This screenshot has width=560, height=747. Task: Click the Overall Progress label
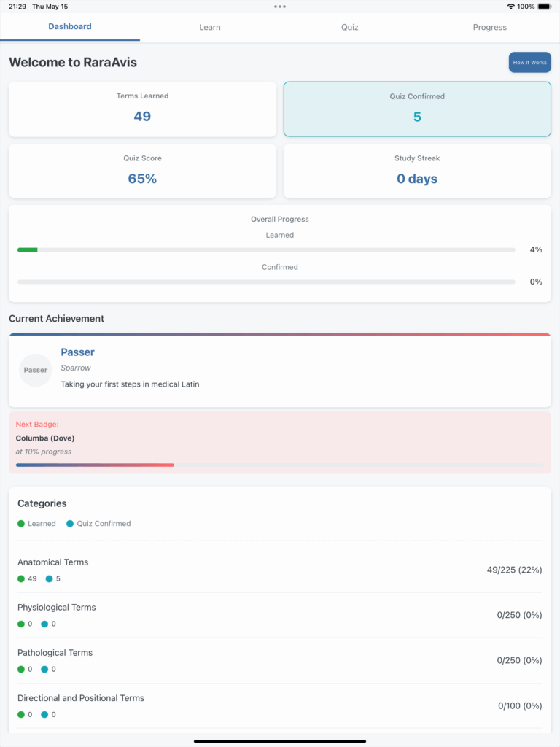[279, 219]
